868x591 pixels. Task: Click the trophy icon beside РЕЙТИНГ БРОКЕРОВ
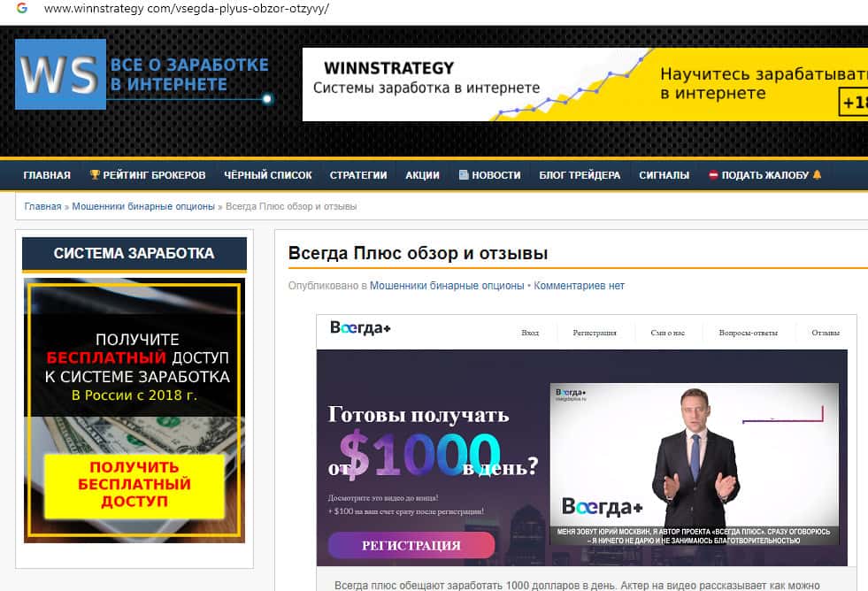point(95,175)
